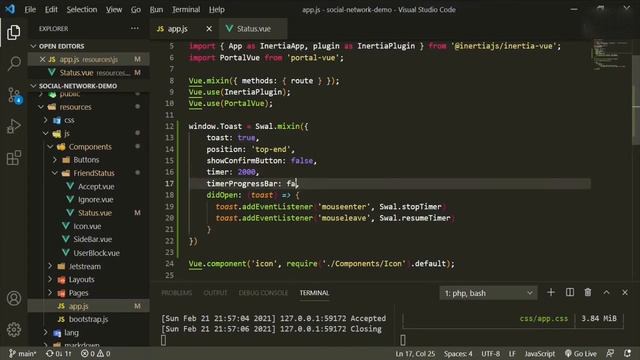Switch to Output panel tab
Viewport: 640px width, 360px height.
(x=215, y=293)
